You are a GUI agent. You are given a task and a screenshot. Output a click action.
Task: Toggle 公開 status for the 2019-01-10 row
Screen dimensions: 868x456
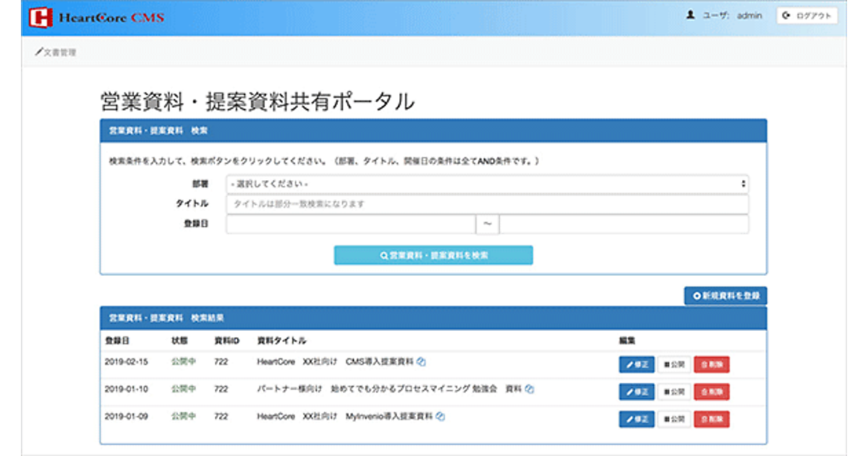[674, 392]
